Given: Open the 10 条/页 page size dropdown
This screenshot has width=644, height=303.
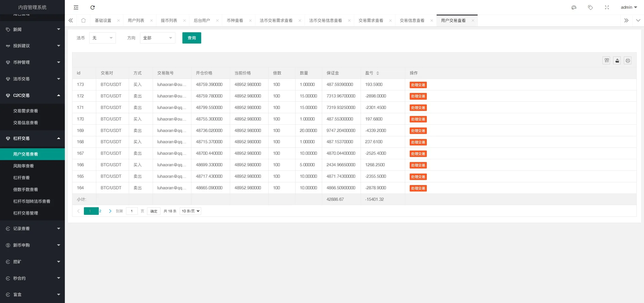Looking at the screenshot, I should 190,211.
